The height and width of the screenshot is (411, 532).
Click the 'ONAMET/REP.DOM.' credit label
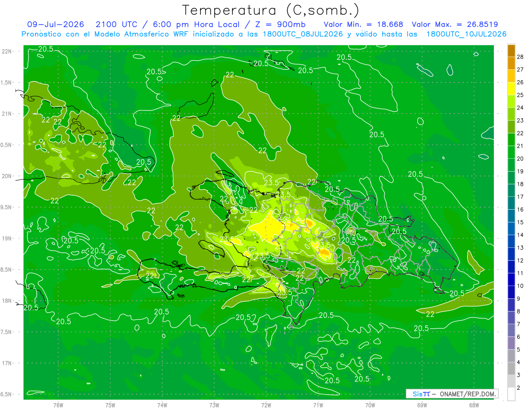(468, 394)
